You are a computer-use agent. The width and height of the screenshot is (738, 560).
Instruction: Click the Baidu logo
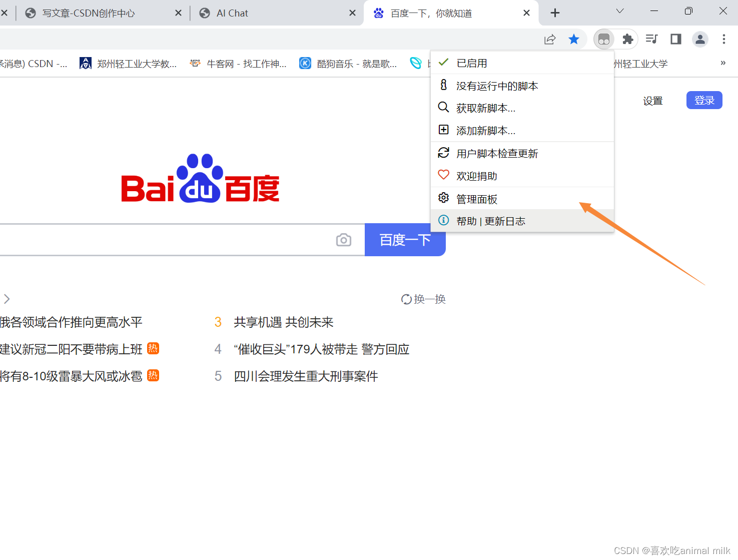pos(200,178)
